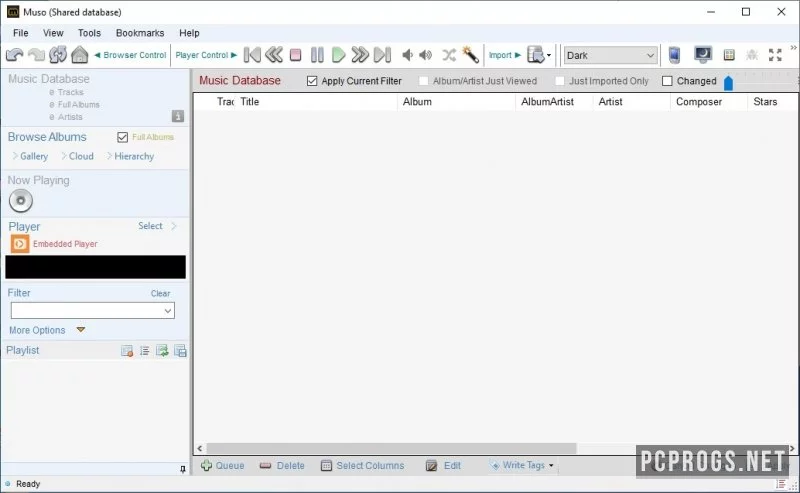Open the Bookmarks menu
The image size is (800, 493).
140,33
